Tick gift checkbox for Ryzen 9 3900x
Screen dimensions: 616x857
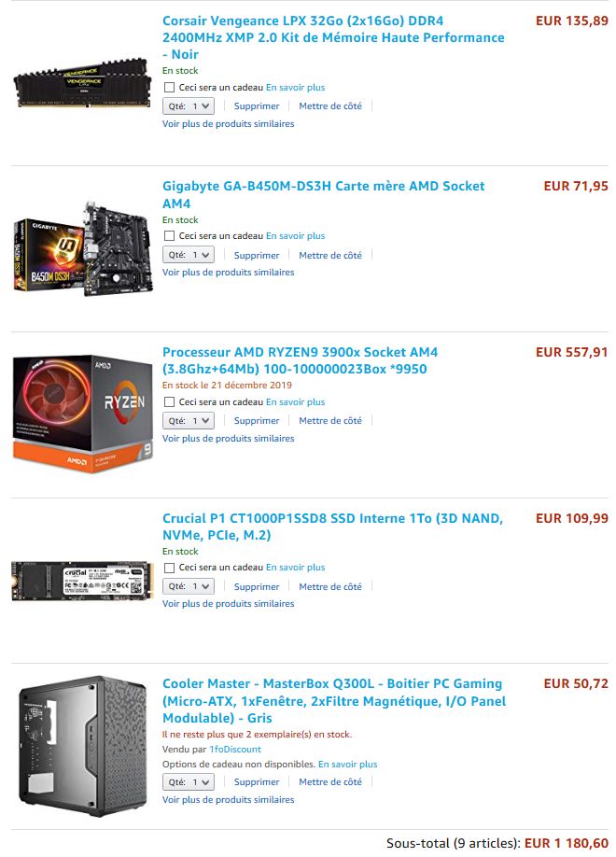170,402
